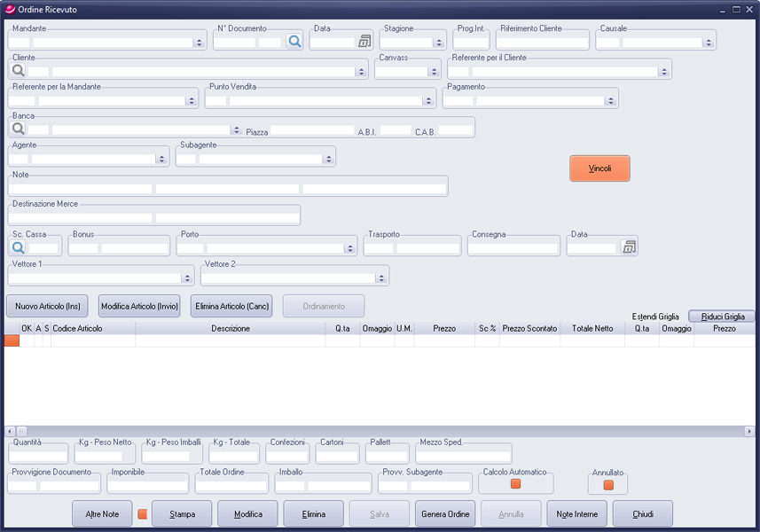Open the calendar icon beside Consegna Data

(x=629, y=247)
